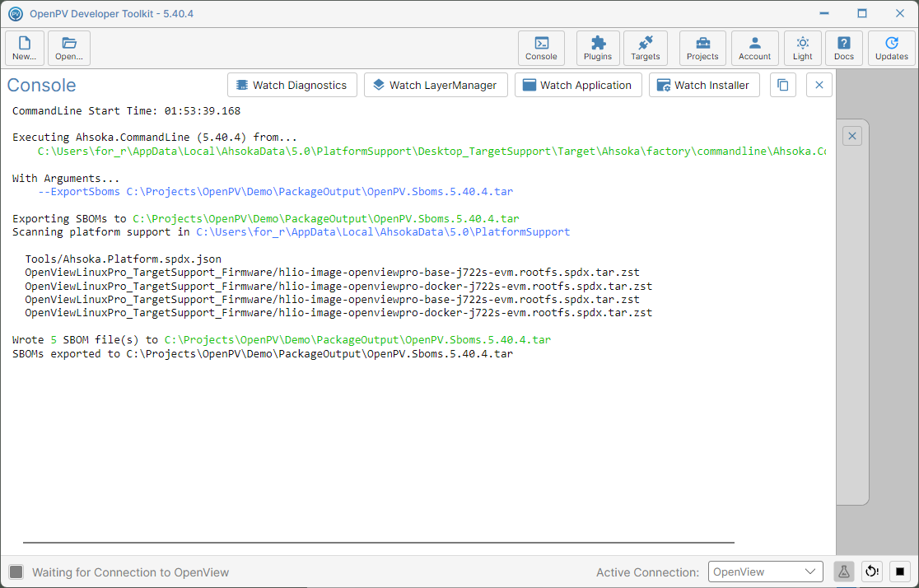
Task: Copy console output with the copy icon
Action: (783, 85)
